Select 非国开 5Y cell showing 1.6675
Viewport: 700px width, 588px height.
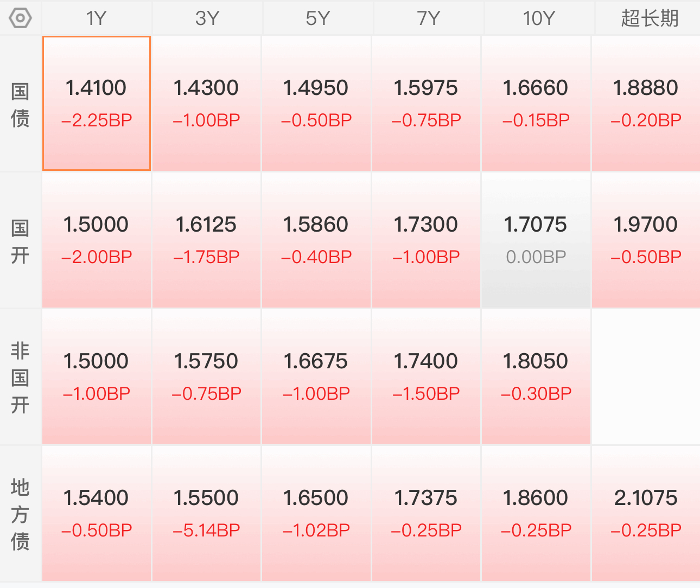click(316, 377)
